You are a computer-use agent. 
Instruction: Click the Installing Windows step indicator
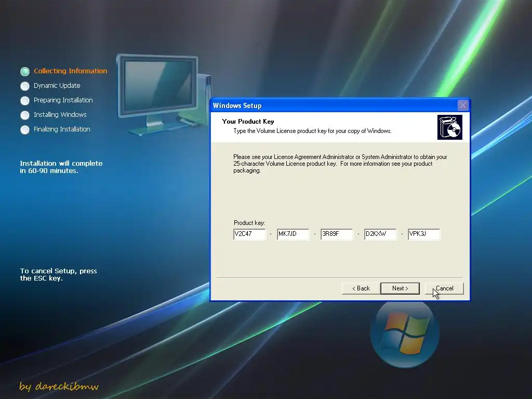(25, 115)
